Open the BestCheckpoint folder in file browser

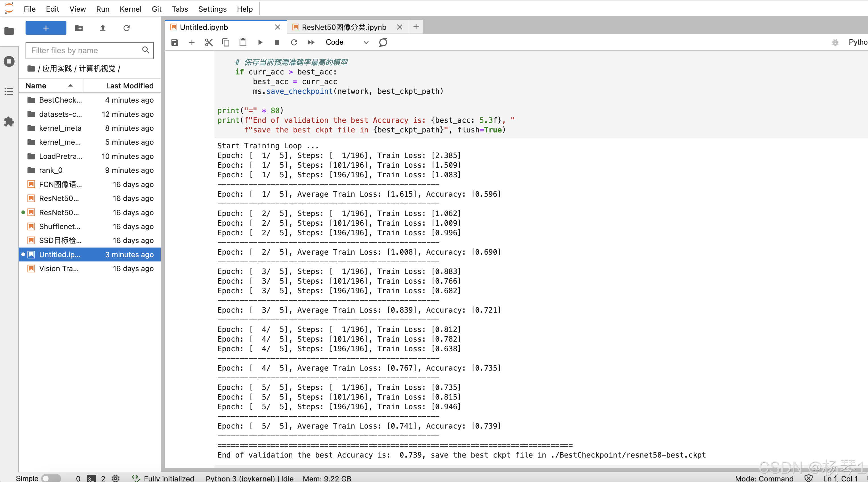pyautogui.click(x=60, y=100)
